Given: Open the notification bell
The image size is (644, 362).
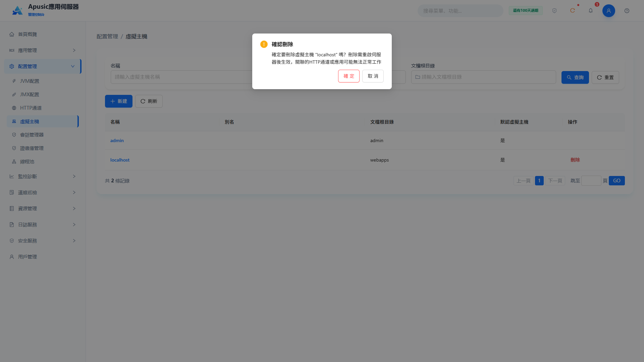Looking at the screenshot, I should tap(591, 11).
